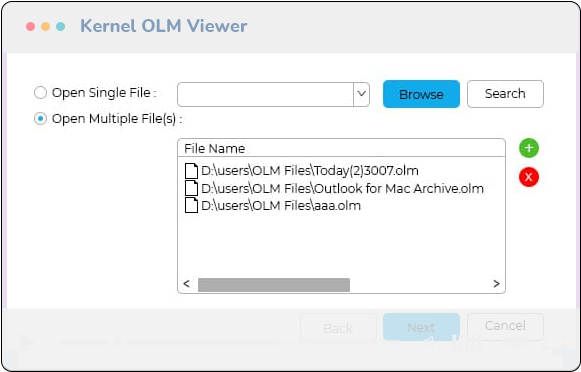
Task: Click the horizontal scrollbar thumb in file list
Action: [274, 285]
